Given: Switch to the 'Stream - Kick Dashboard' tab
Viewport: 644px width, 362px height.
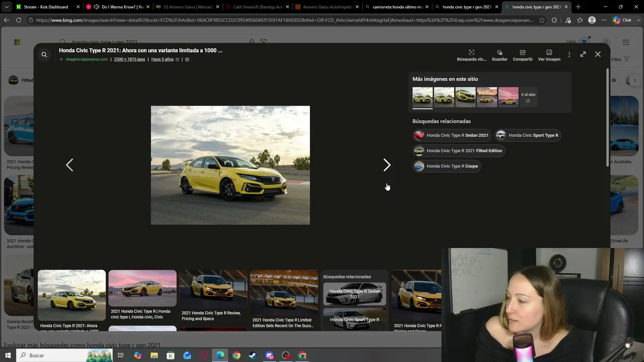Looking at the screenshot, I should (46, 7).
